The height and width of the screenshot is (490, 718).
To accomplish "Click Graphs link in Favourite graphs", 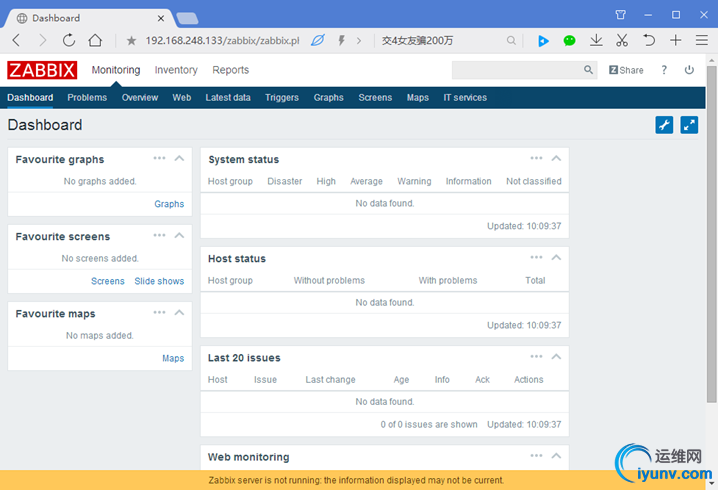I will point(169,204).
